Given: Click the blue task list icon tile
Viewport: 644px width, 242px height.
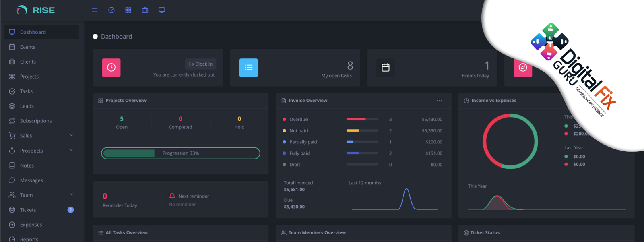Looking at the screenshot, I should (x=248, y=68).
